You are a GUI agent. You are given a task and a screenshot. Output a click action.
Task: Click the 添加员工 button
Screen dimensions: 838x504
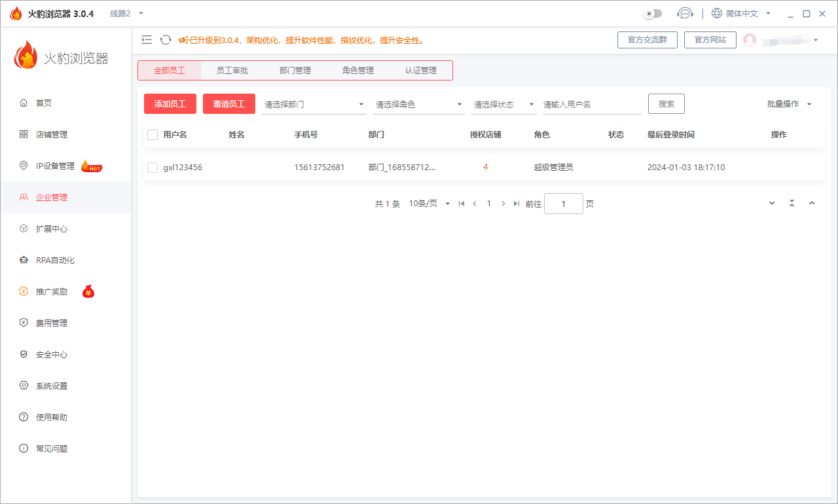(170, 103)
